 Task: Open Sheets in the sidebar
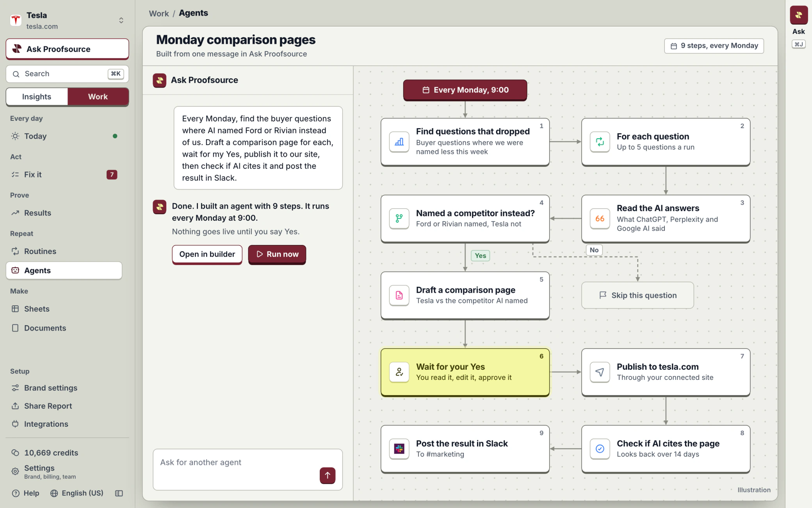[x=64, y=309]
